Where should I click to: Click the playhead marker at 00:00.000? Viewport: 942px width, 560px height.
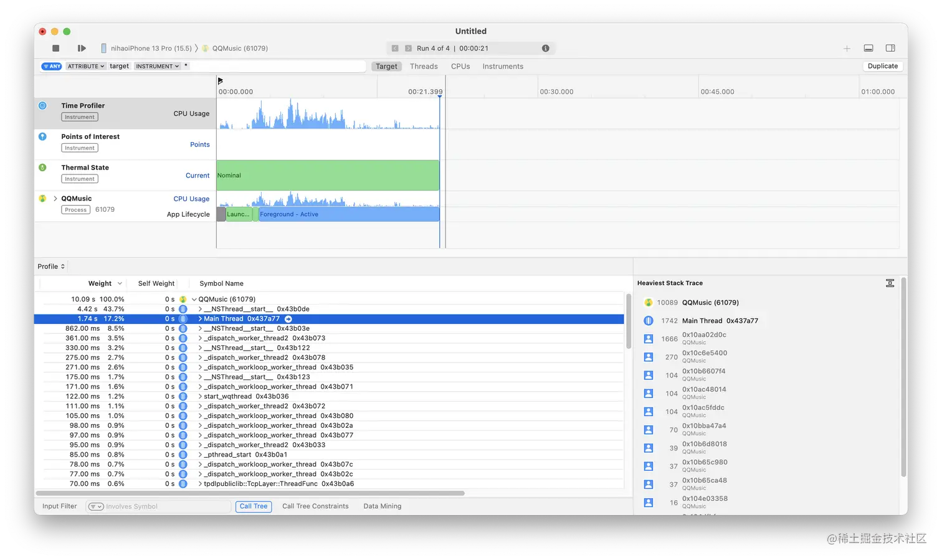tap(220, 81)
